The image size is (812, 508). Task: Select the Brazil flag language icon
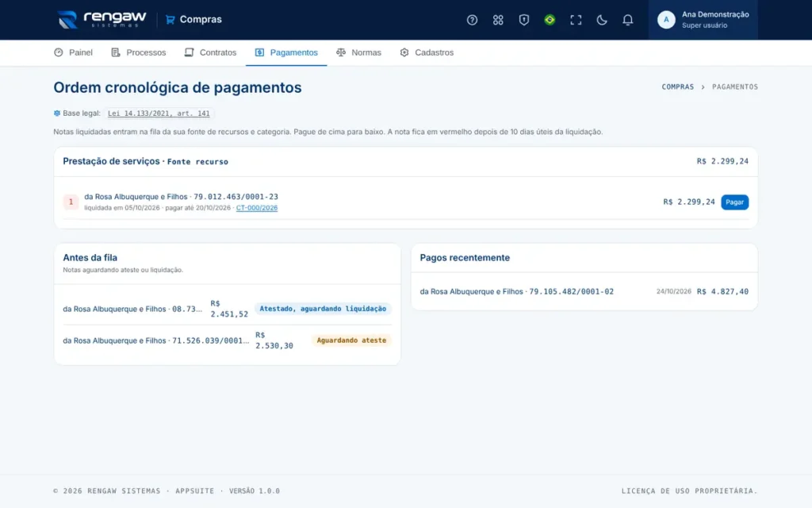pos(550,20)
